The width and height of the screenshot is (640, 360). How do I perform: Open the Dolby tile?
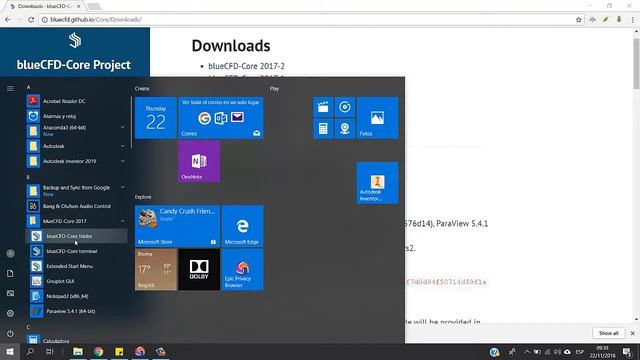(x=199, y=269)
